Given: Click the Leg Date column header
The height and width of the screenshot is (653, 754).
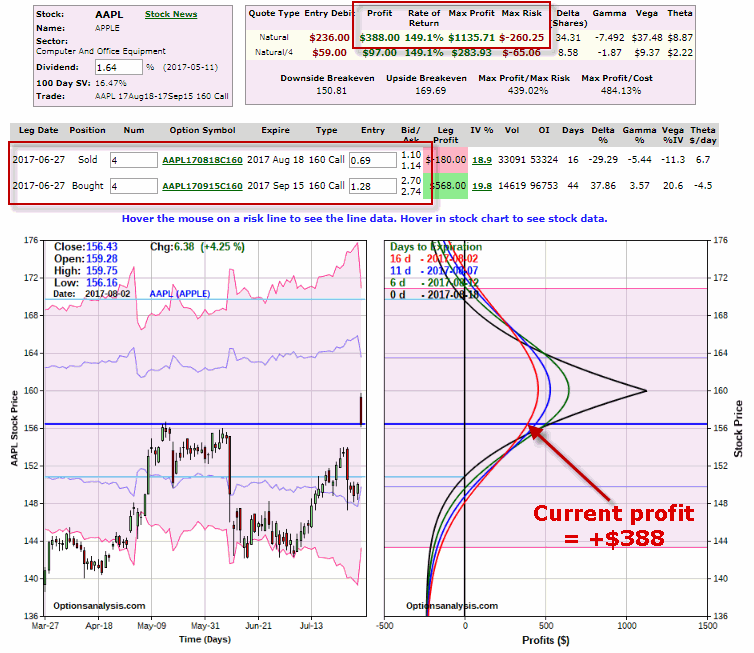Looking at the screenshot, I should [38, 130].
